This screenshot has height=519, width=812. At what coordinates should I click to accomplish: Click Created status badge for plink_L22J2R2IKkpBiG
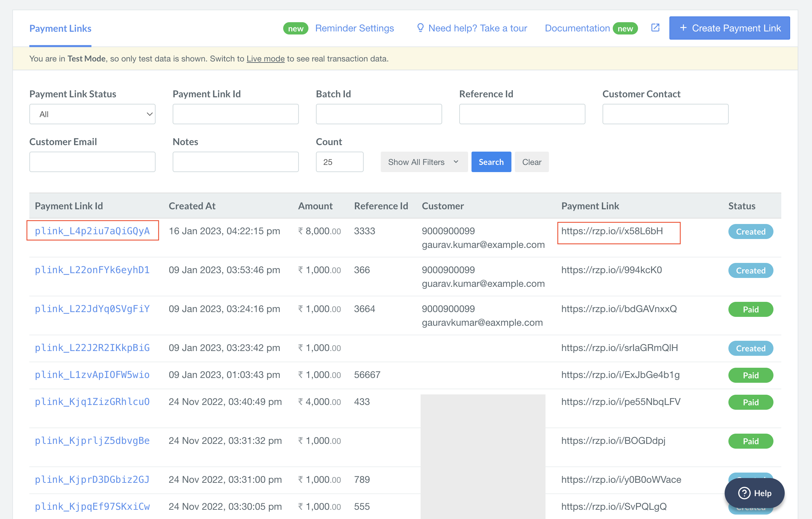pos(751,348)
